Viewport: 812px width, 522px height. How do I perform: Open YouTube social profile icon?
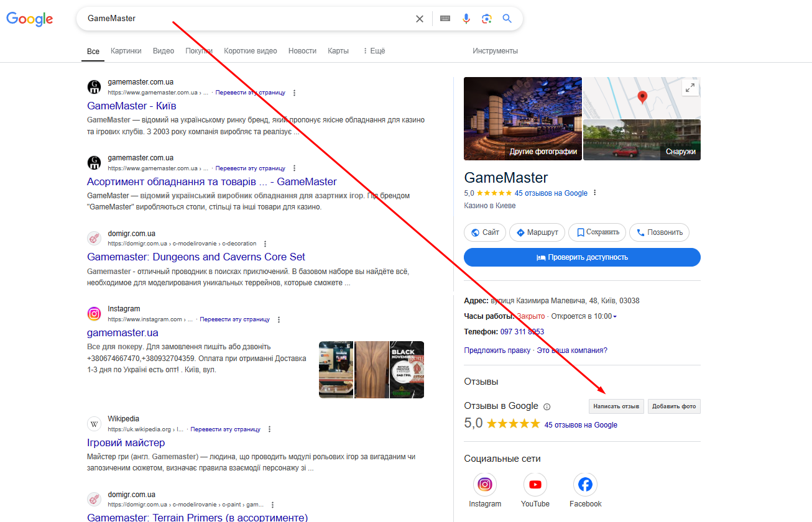[535, 485]
